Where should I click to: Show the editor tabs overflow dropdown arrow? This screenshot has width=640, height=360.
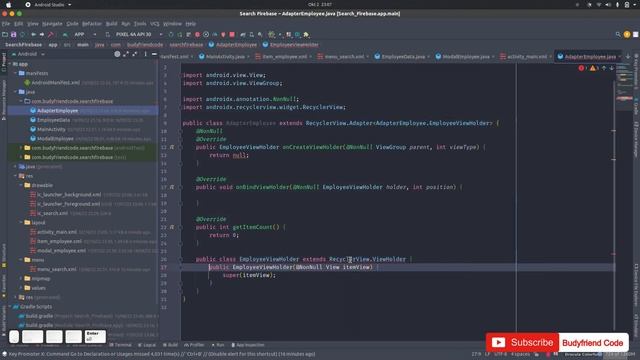click(x=629, y=56)
